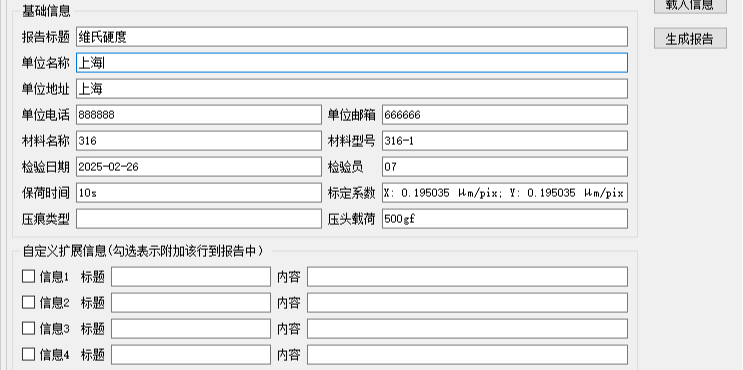This screenshot has height=370, width=743.
Task: Focus the 信息2 内容 input box
Action: point(467,303)
